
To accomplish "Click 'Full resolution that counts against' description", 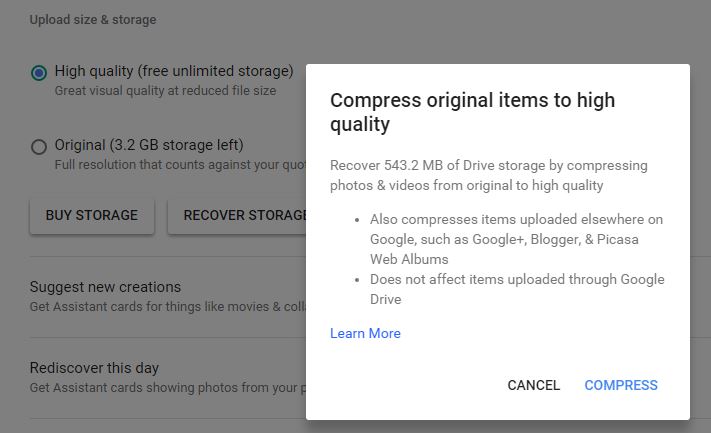I will pos(180,165).
